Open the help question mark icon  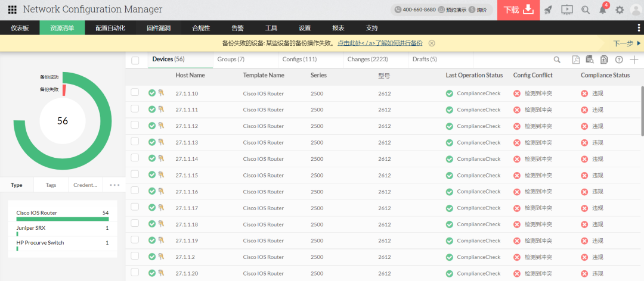click(619, 60)
